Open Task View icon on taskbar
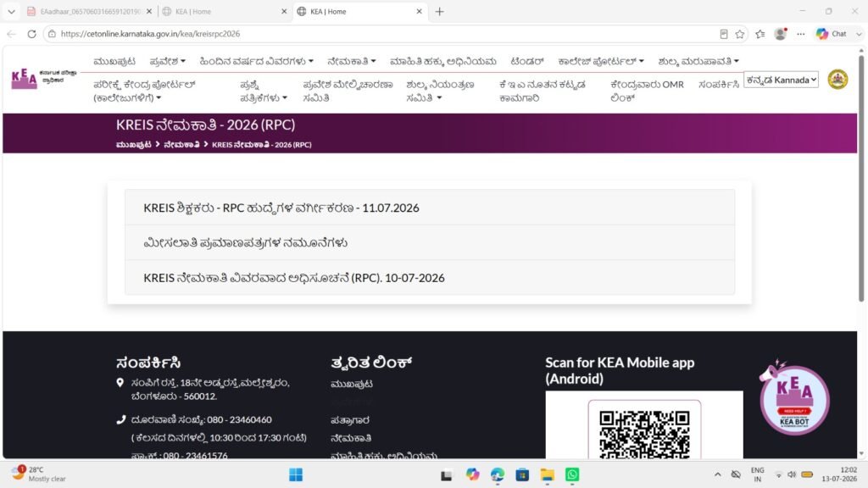Screen dimensions: 868x488 [446, 474]
